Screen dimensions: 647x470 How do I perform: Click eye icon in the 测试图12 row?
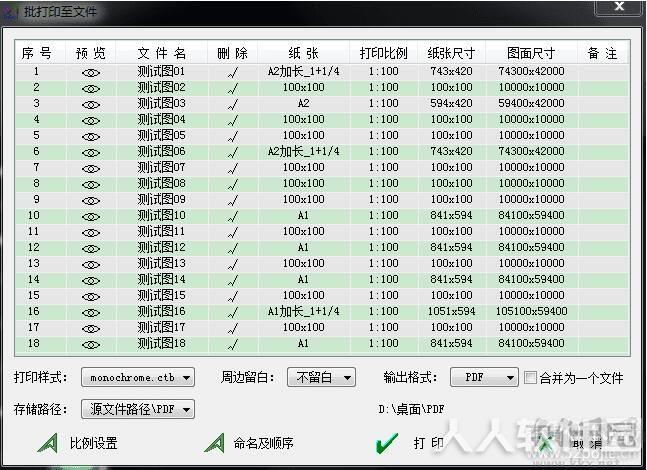(91, 249)
